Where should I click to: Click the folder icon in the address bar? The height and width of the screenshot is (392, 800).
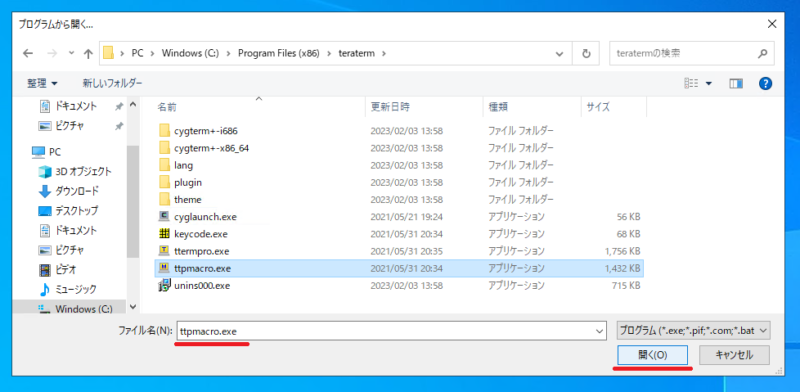tap(108, 53)
